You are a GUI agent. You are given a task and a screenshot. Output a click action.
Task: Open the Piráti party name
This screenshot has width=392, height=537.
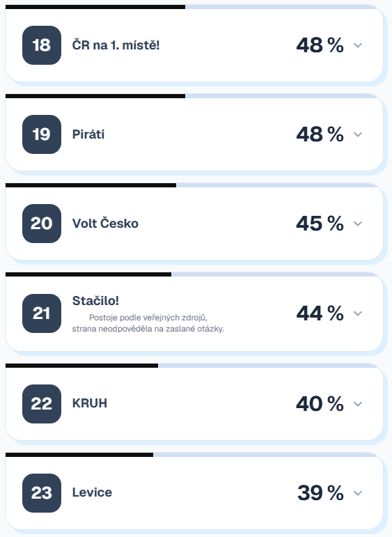pyautogui.click(x=88, y=134)
